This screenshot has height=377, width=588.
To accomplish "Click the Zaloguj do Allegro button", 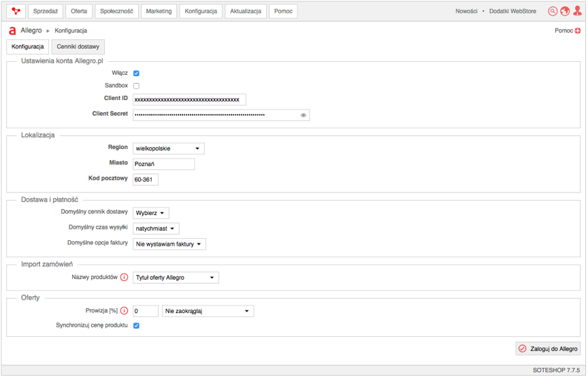I will pos(548,349).
